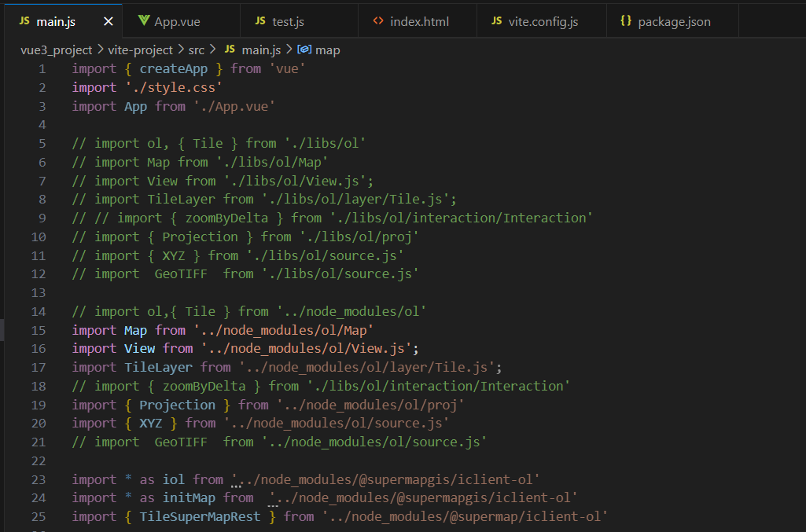Screen dimensions: 806x532
Task: Click './style.css' string on line 2
Action: pyautogui.click(x=174, y=88)
